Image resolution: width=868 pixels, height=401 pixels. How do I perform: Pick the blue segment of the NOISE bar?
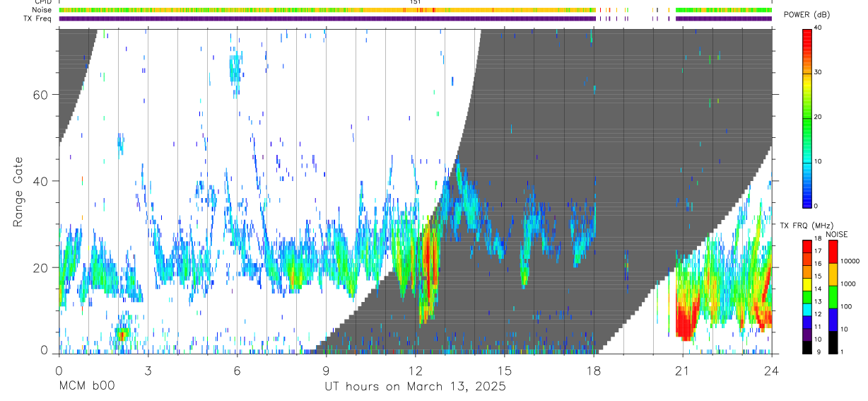[x=832, y=320]
